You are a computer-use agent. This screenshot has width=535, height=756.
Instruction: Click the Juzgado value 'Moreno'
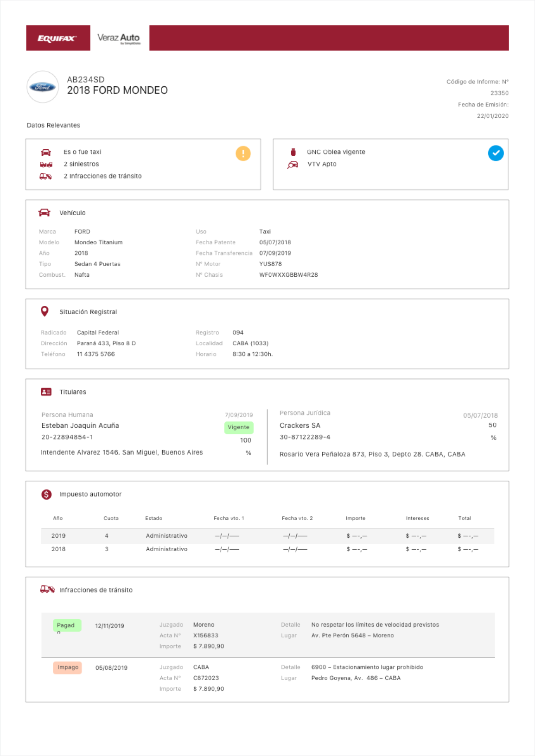204,625
